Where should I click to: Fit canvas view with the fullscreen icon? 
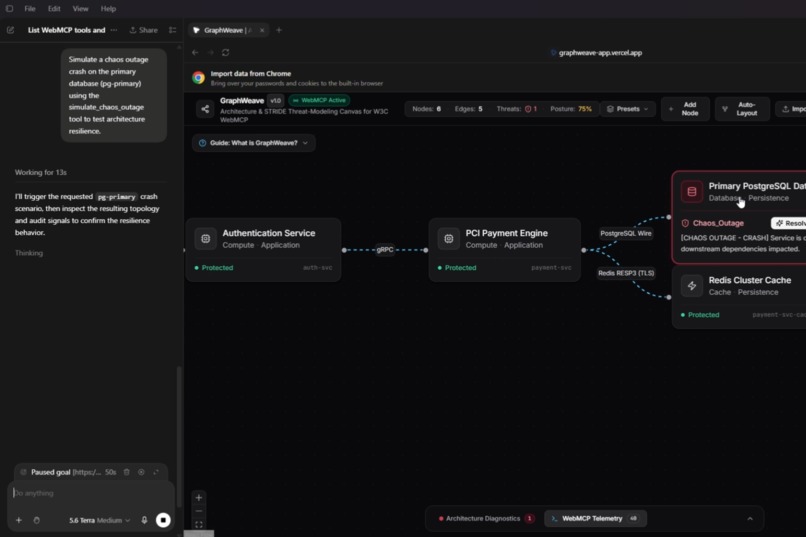pyautogui.click(x=198, y=525)
